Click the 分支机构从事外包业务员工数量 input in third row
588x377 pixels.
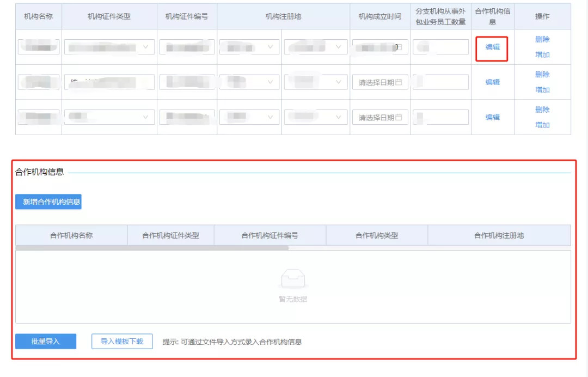(440, 117)
